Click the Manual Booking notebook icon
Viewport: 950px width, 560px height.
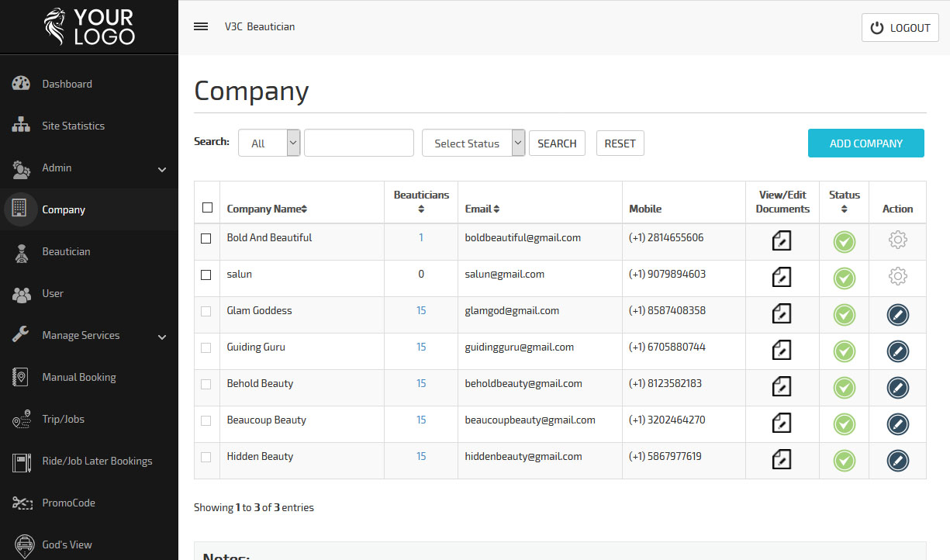tap(21, 377)
